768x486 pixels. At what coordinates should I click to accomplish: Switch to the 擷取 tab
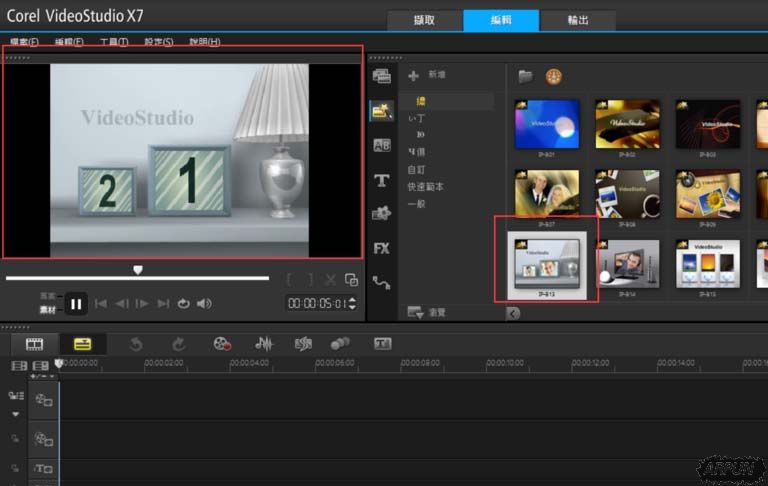click(x=424, y=20)
